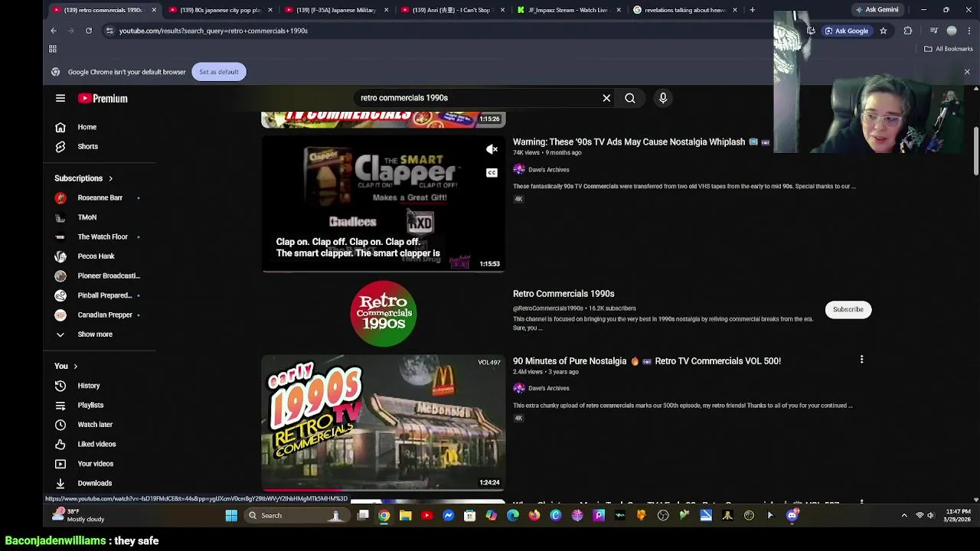980x551 pixels.
Task: Click the Ask Google button
Action: [x=847, y=31]
